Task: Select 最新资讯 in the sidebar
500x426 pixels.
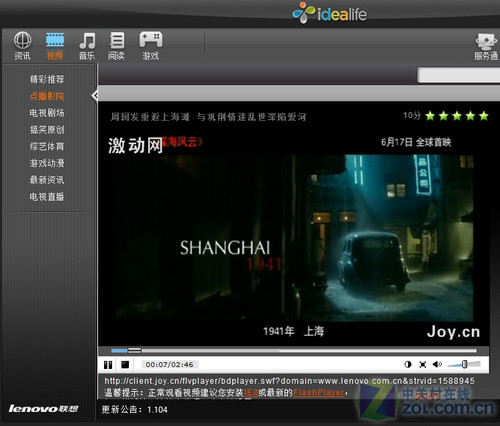Action: (x=47, y=180)
